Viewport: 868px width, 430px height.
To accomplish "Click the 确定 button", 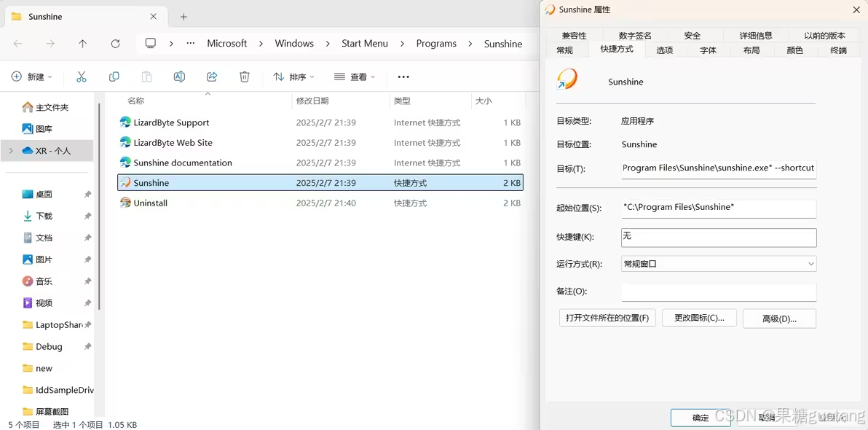I will (701, 418).
